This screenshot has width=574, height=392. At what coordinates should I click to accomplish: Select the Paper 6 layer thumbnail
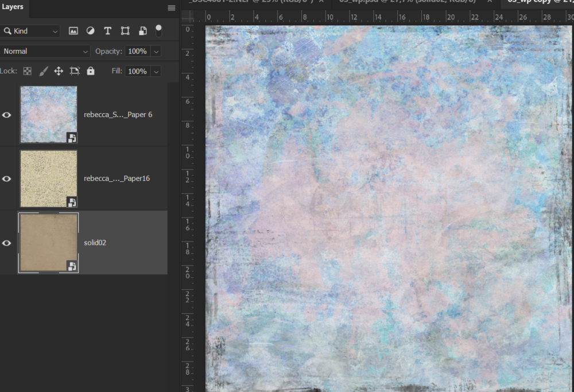click(x=49, y=115)
